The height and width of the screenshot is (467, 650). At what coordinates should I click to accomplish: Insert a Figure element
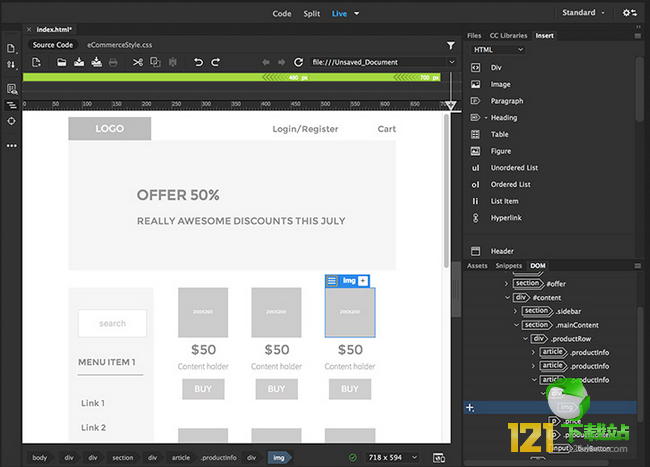tap(500, 151)
